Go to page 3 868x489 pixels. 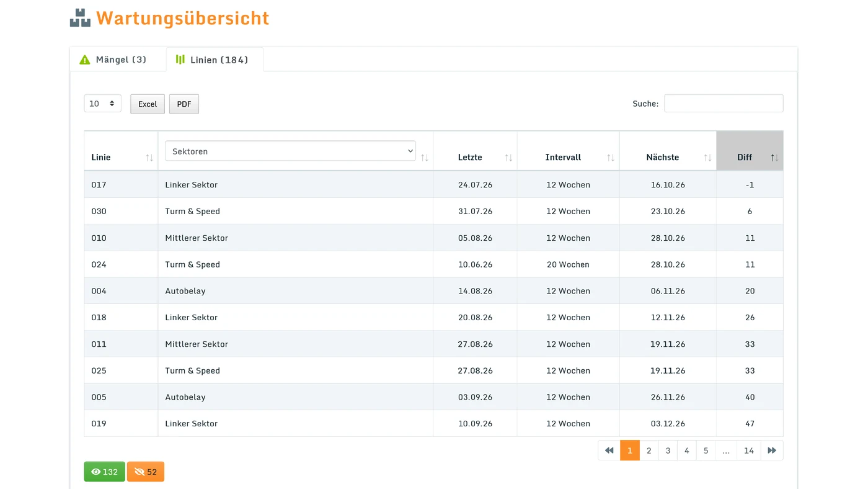pos(668,451)
